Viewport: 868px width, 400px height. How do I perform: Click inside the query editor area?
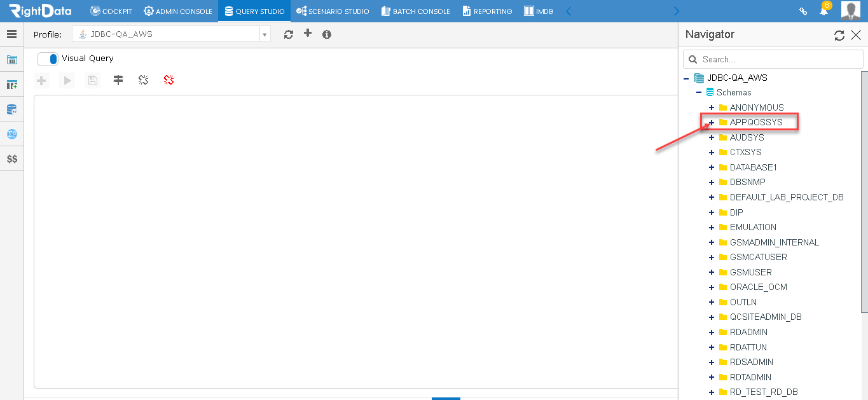[355, 241]
